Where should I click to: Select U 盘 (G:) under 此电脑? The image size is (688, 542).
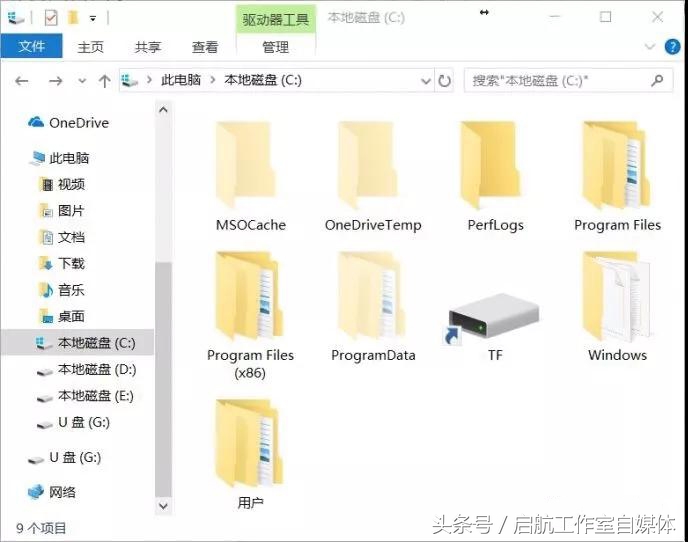point(73,423)
